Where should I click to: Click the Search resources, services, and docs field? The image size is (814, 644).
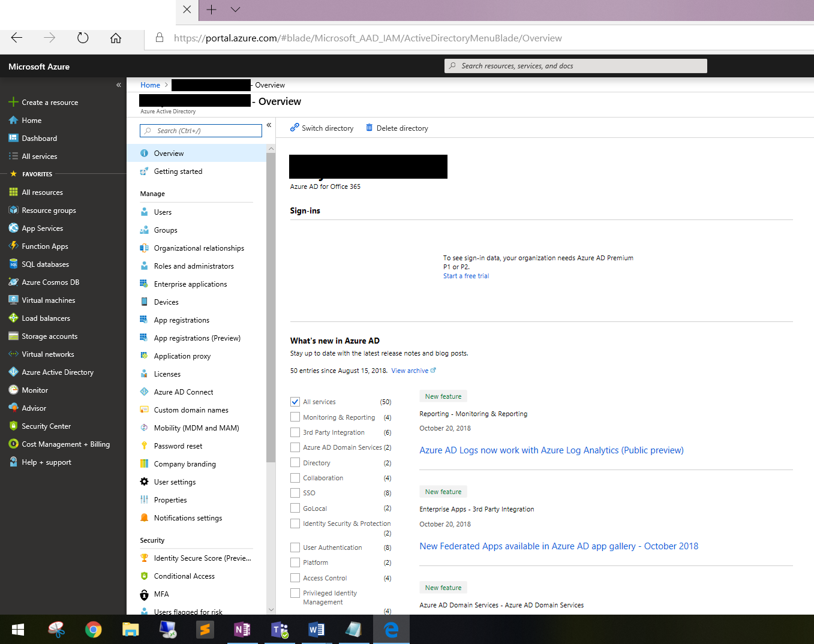pyautogui.click(x=575, y=65)
